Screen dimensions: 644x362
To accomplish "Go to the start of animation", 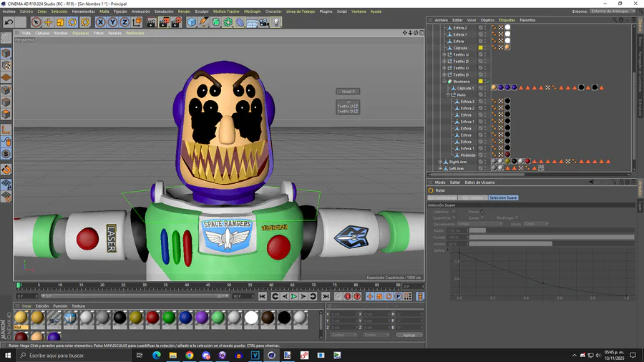I will (263, 296).
